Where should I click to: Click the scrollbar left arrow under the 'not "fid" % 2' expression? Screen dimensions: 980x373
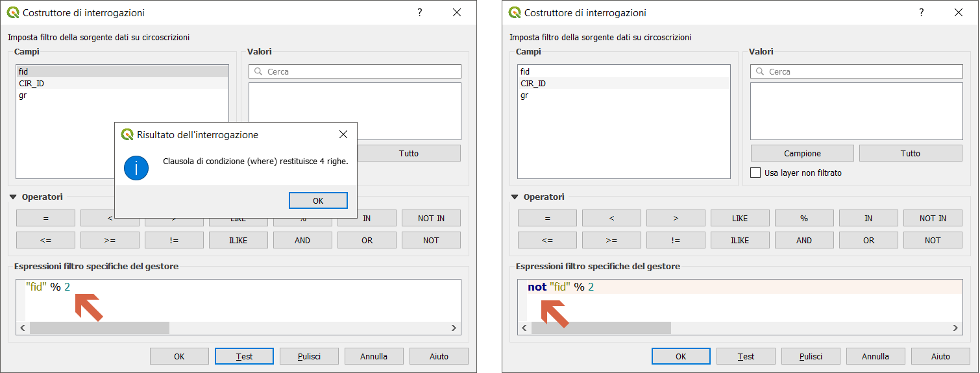(524, 328)
